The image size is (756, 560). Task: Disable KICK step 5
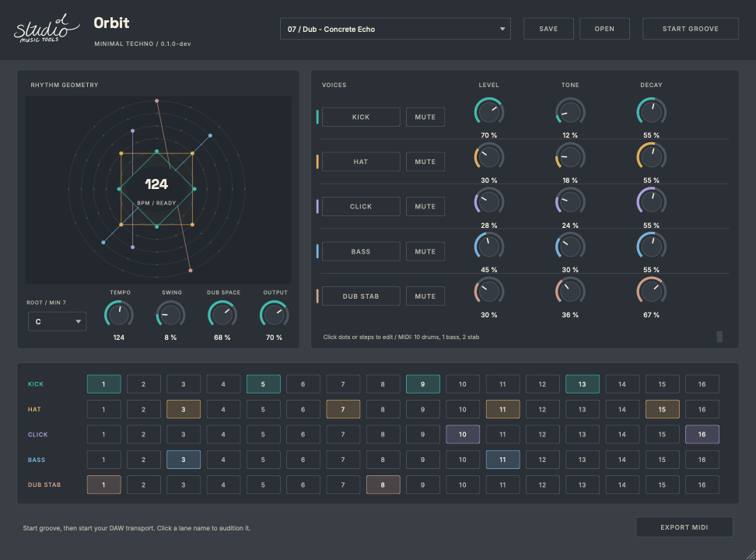[x=263, y=384]
